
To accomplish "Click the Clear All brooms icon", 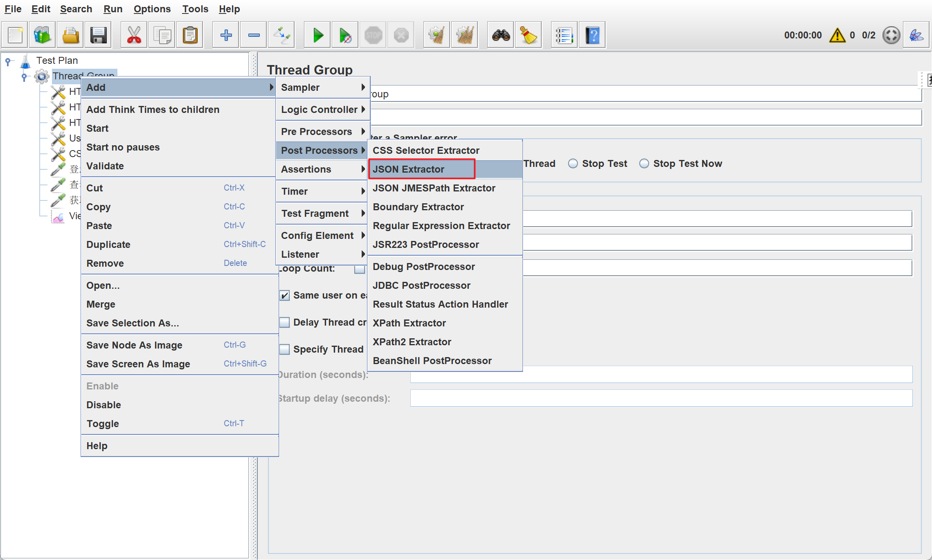I will pos(464,36).
